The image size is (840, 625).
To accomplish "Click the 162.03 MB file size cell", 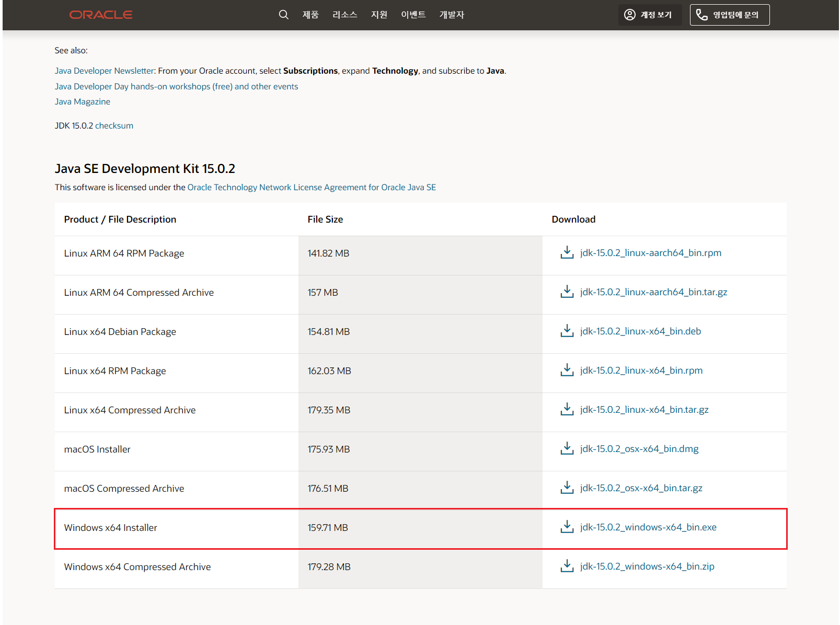I will click(420, 373).
